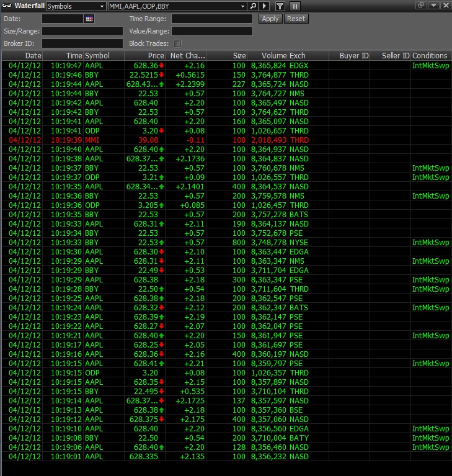Sort by the Buyer ID column header
Screen dimensions: 452x476
click(350, 56)
